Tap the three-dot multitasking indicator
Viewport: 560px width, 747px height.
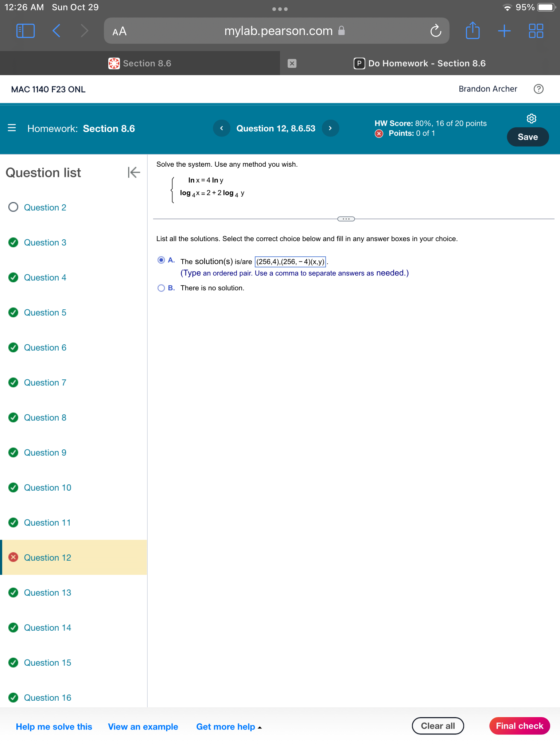[280, 9]
